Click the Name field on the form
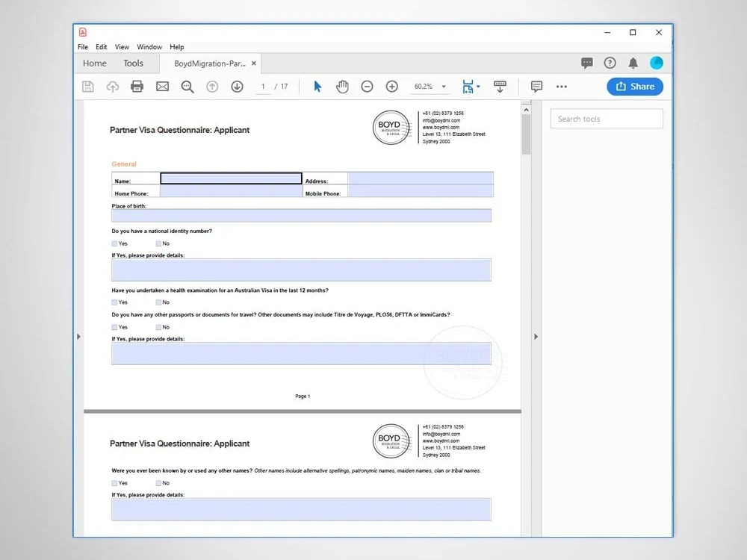 pyautogui.click(x=230, y=179)
